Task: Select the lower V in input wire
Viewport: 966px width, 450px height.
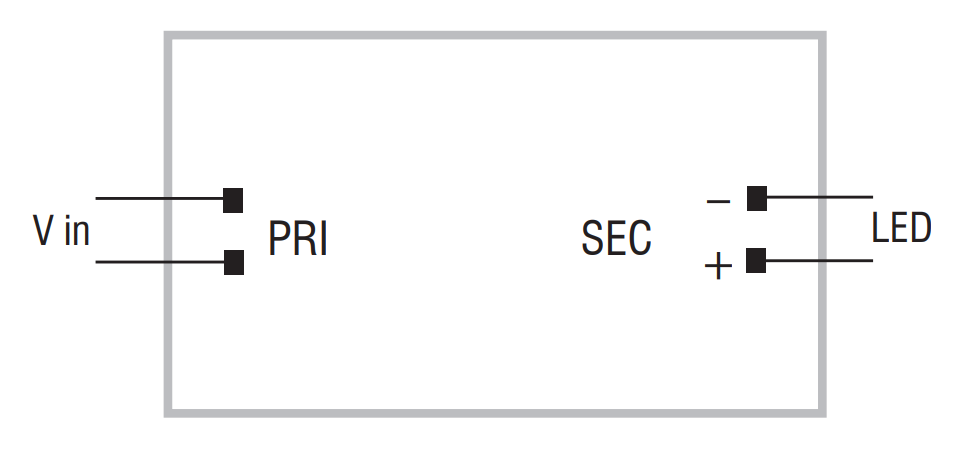Action: [160, 262]
